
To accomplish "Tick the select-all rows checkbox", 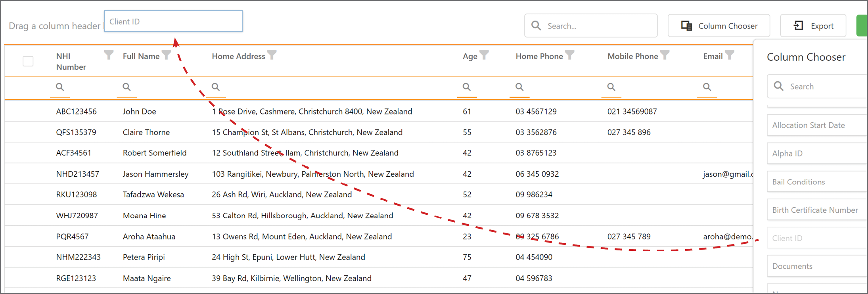I will point(28,61).
